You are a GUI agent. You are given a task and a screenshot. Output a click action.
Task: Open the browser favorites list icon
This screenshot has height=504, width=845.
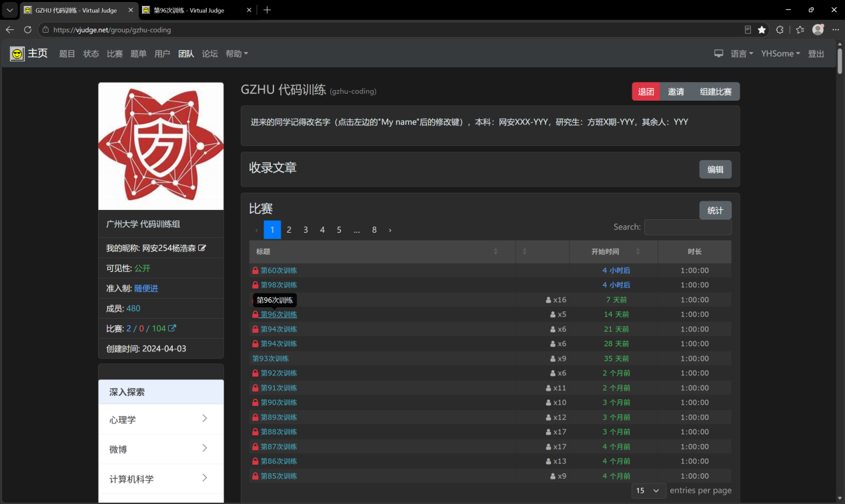[800, 29]
